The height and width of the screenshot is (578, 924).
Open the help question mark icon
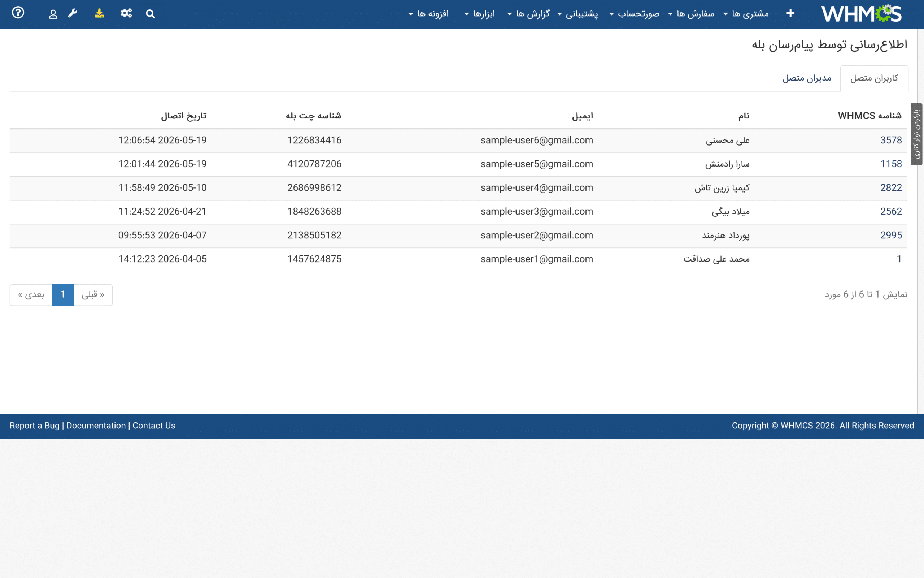click(18, 13)
